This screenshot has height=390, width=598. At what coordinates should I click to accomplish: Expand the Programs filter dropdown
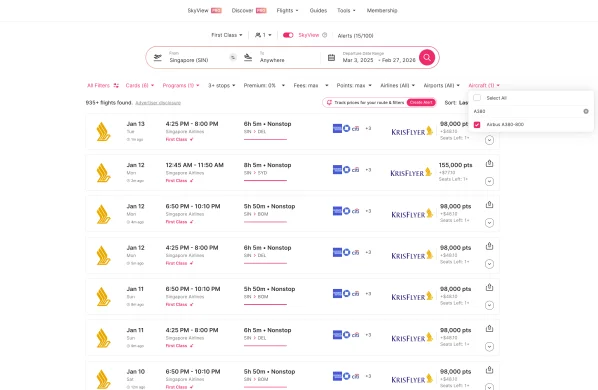(x=181, y=85)
